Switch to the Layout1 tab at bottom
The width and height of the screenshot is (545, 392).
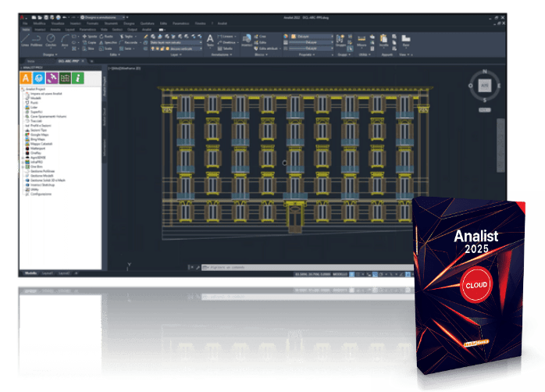tap(48, 274)
